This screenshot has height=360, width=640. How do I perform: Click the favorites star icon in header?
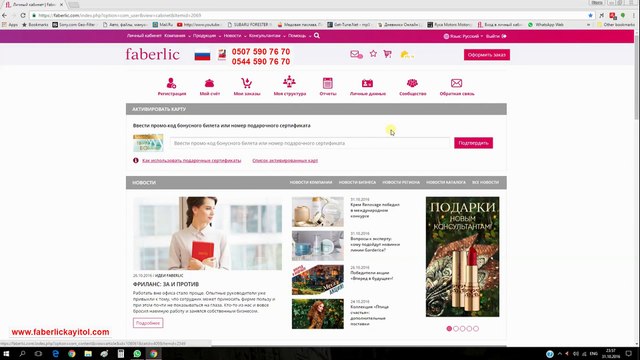[x=373, y=53]
